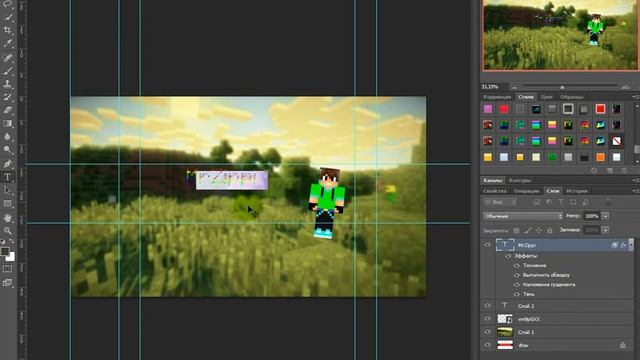This screenshot has width=640, height=360.
Task: Switch to the Цвет tab
Action: pyautogui.click(x=546, y=97)
